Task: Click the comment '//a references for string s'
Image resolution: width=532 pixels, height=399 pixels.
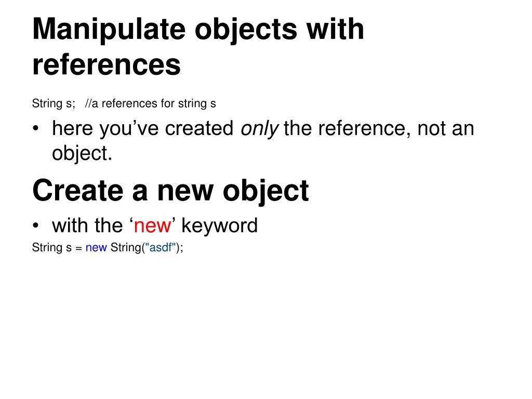Action: click(x=150, y=103)
